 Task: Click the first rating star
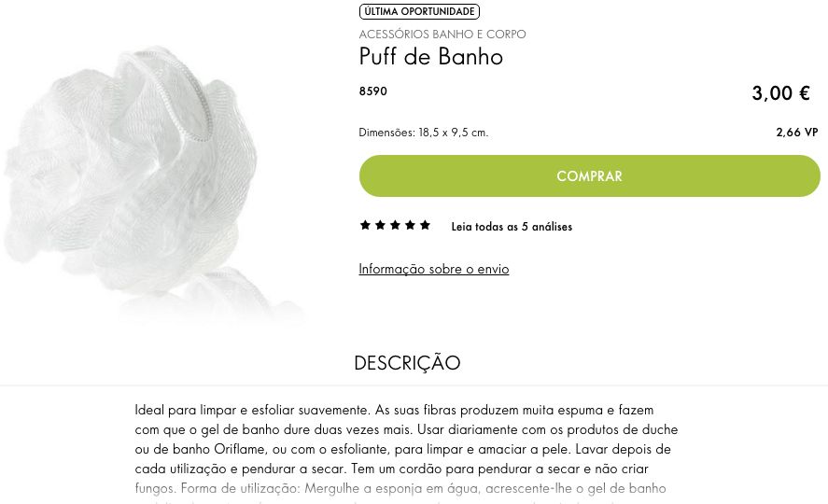click(365, 225)
